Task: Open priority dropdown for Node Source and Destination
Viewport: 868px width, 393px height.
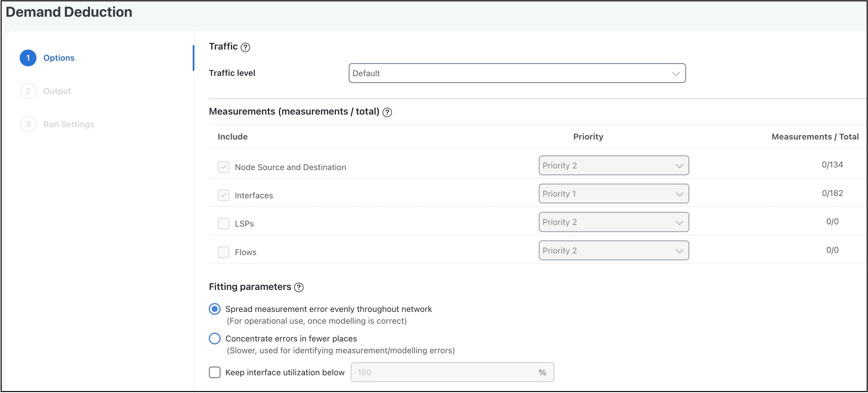Action: point(614,165)
